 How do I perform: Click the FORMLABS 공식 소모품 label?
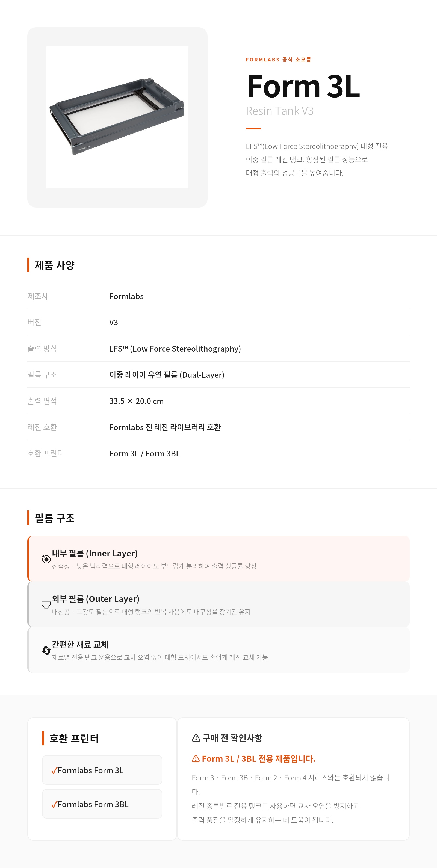coord(279,60)
